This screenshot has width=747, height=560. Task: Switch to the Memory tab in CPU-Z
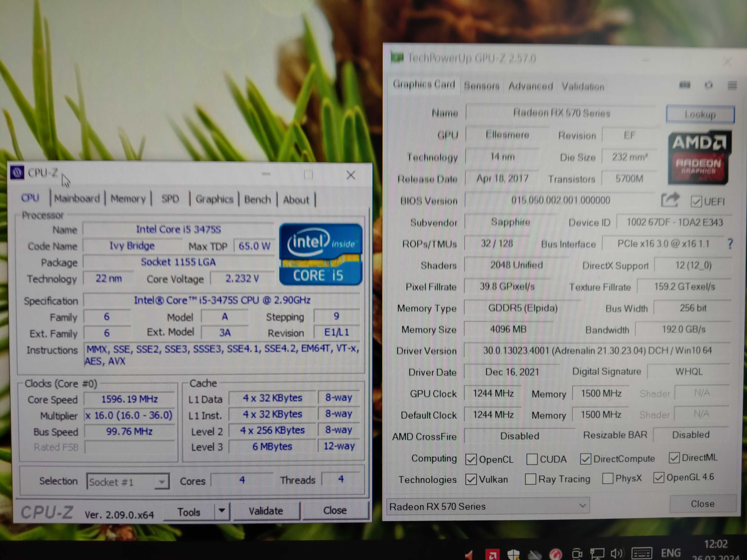tap(128, 199)
